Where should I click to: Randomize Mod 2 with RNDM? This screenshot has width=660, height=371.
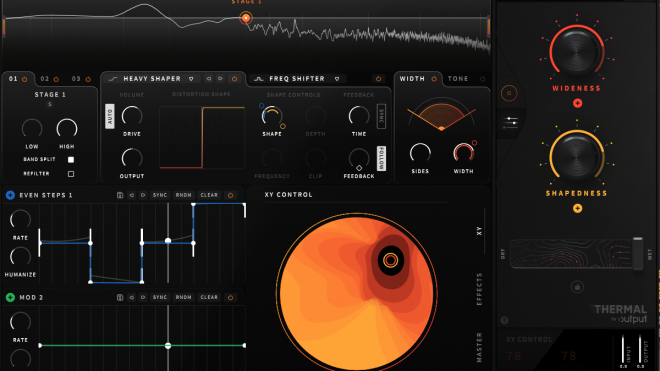click(x=184, y=297)
